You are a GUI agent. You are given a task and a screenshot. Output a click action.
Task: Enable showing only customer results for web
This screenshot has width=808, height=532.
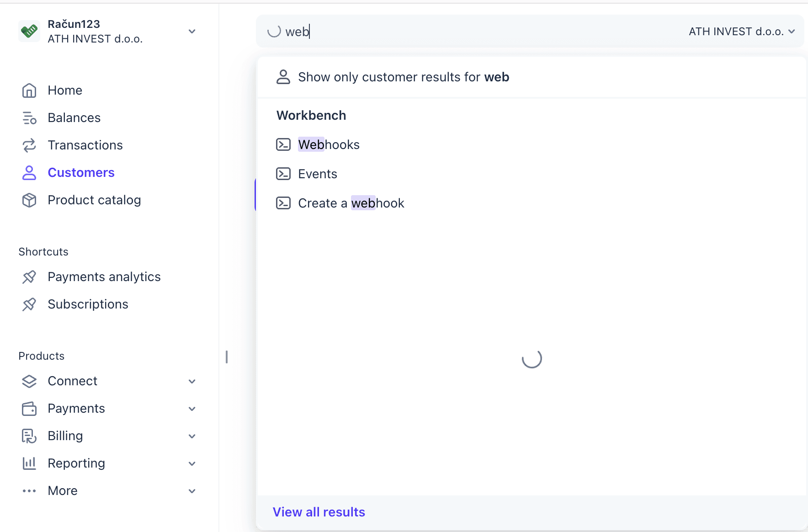click(404, 77)
